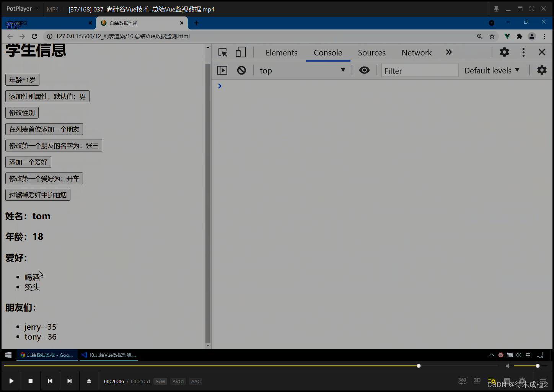Switch to the Sources tab
The height and width of the screenshot is (392, 554).
coord(372,53)
